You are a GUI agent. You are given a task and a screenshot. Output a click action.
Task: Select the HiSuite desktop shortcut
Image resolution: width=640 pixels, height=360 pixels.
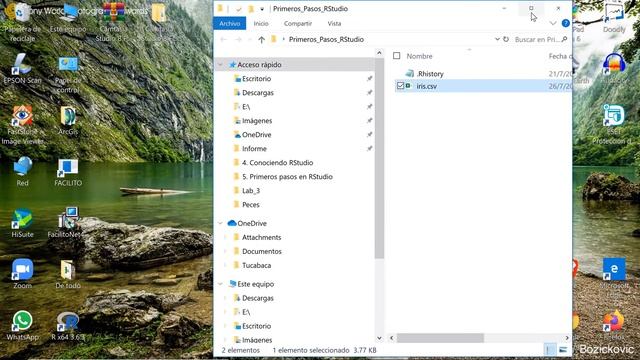22,223
